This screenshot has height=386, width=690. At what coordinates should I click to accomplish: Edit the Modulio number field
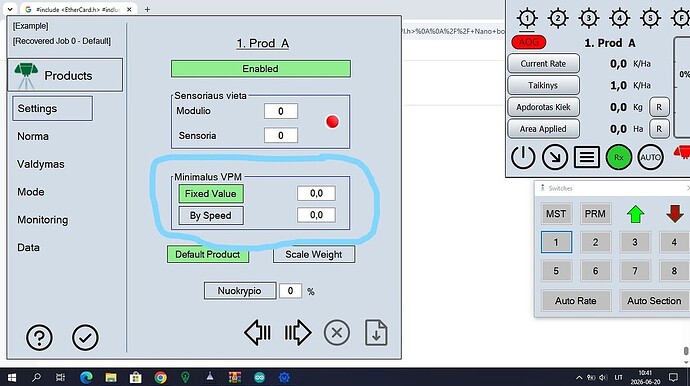(281, 111)
